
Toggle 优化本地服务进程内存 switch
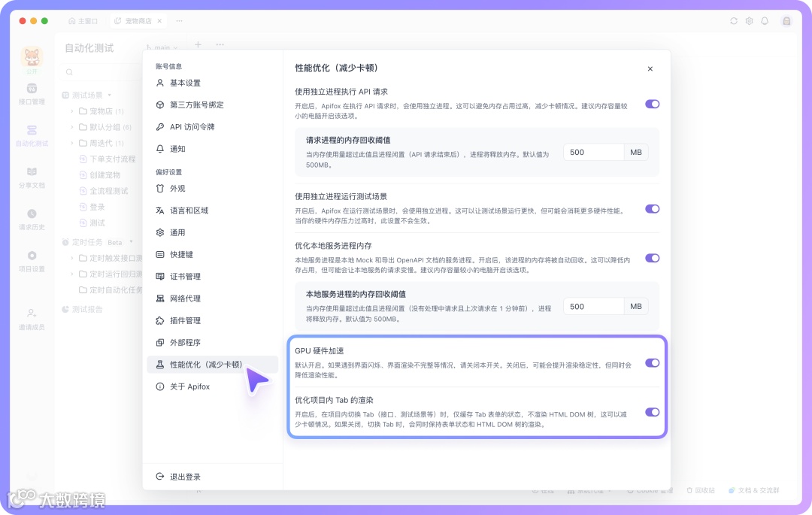652,258
